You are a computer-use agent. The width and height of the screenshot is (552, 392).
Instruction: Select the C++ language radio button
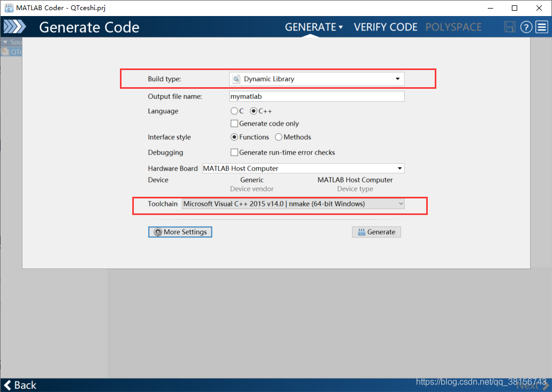pyautogui.click(x=253, y=111)
